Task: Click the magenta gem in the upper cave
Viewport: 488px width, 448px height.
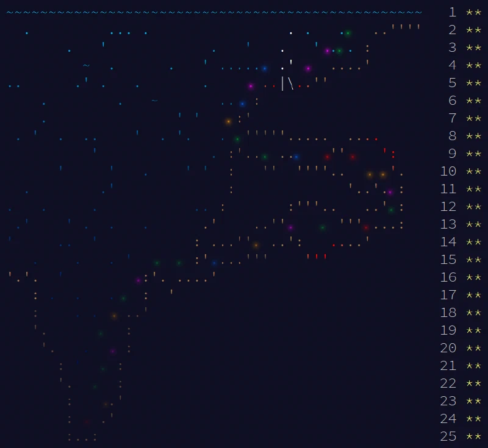Action: tap(327, 51)
